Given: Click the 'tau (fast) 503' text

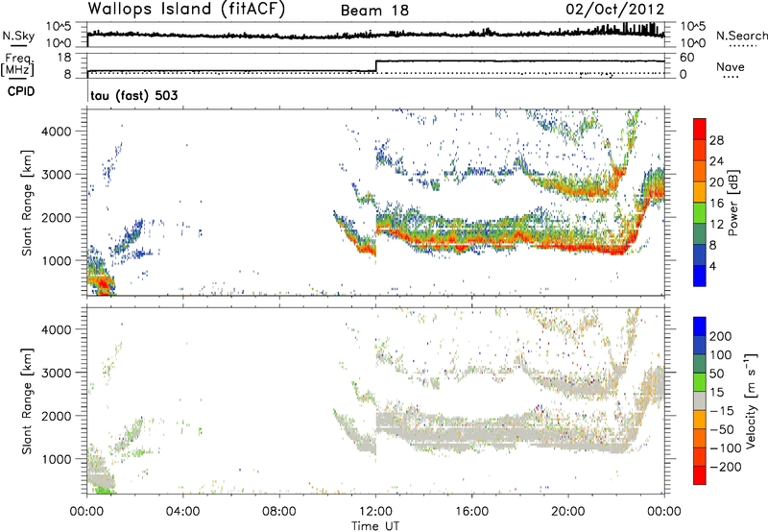Looking at the screenshot, I should tap(134, 95).
